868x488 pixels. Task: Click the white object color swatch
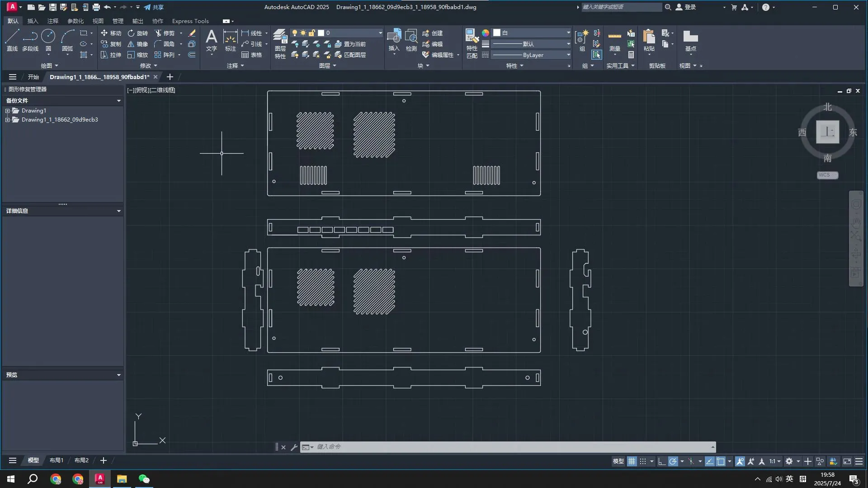[x=497, y=33]
